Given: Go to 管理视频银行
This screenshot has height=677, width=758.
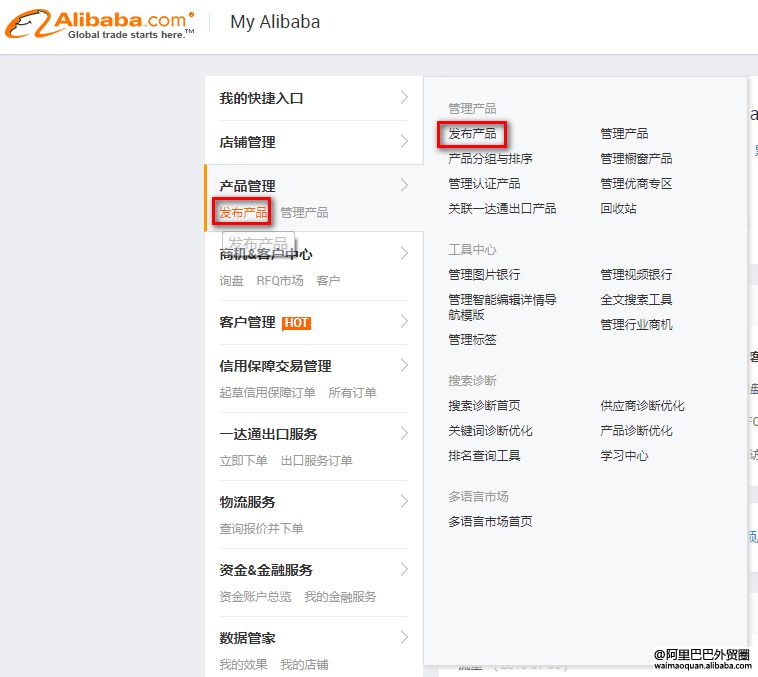Looking at the screenshot, I should coord(636,274).
